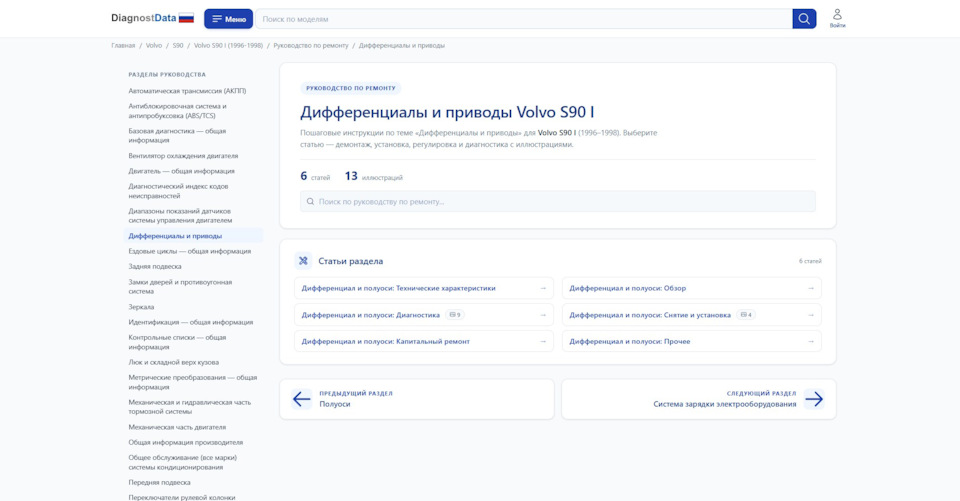
Task: Click arrow on Прочее article row
Action: (x=811, y=342)
